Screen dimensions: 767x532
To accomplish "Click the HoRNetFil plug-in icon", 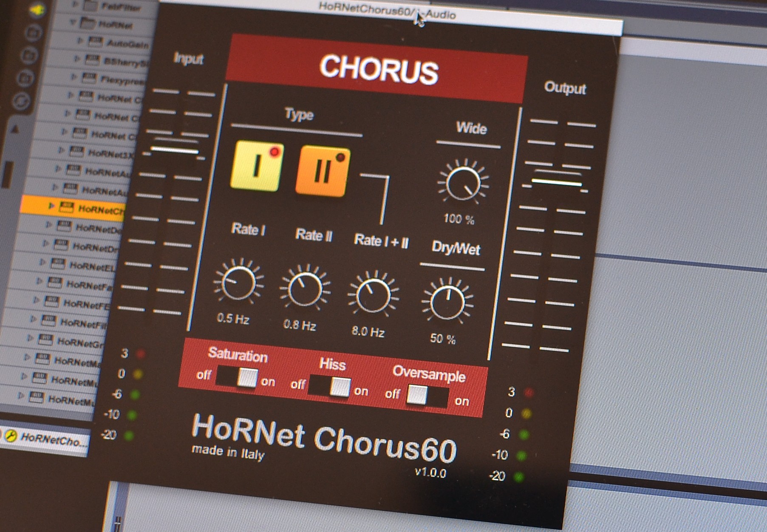I will click(x=48, y=320).
